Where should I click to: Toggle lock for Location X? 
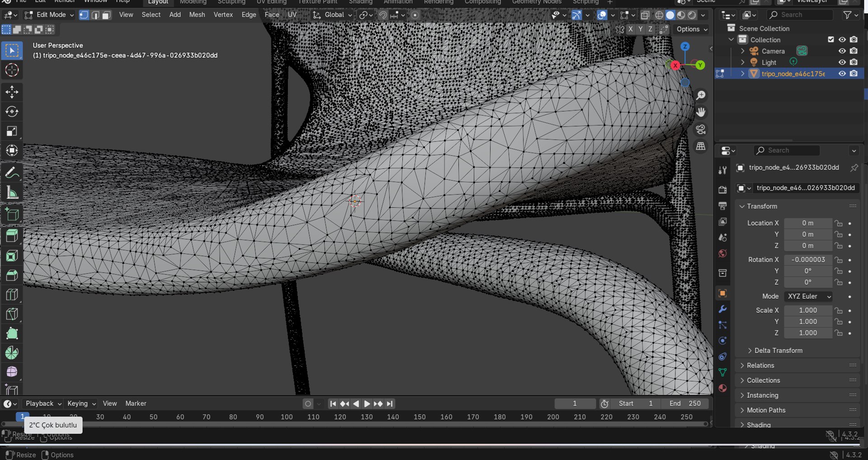839,223
